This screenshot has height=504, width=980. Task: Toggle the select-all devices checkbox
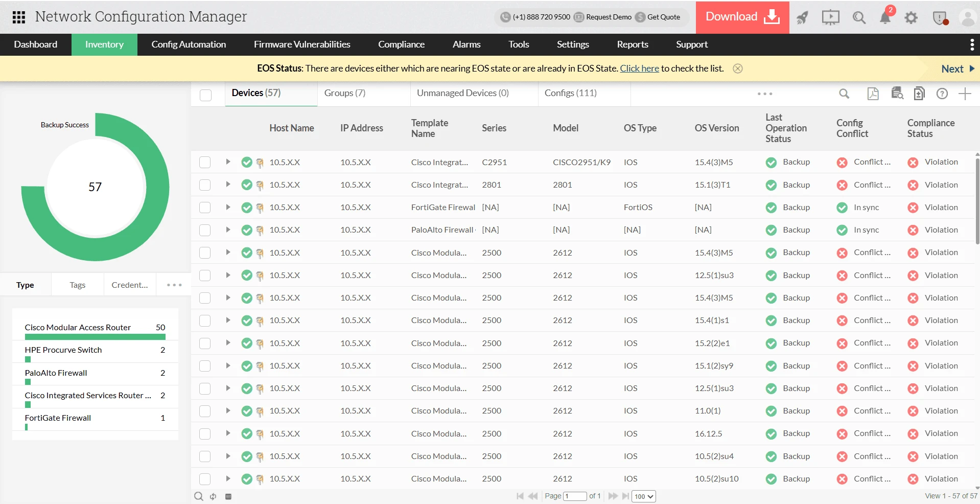click(206, 95)
